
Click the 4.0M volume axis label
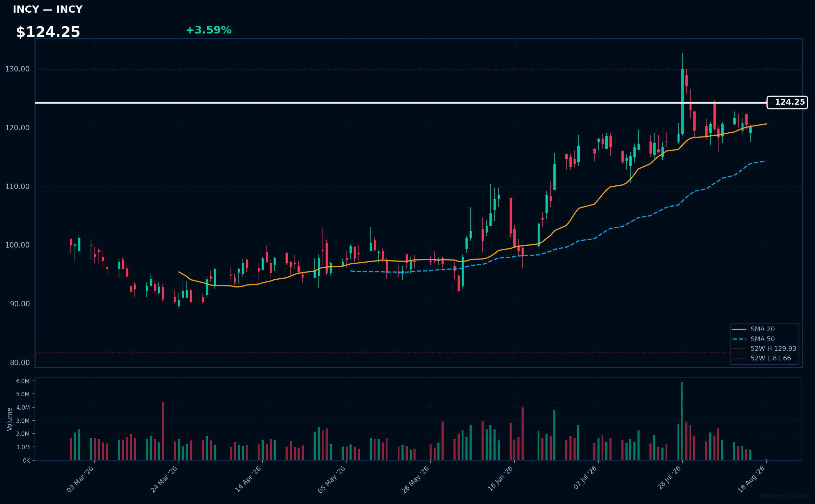[x=23, y=408]
